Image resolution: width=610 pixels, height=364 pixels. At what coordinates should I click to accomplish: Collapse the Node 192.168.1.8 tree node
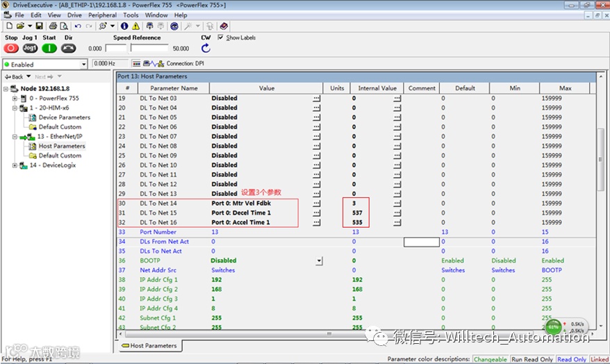[x=6, y=89]
